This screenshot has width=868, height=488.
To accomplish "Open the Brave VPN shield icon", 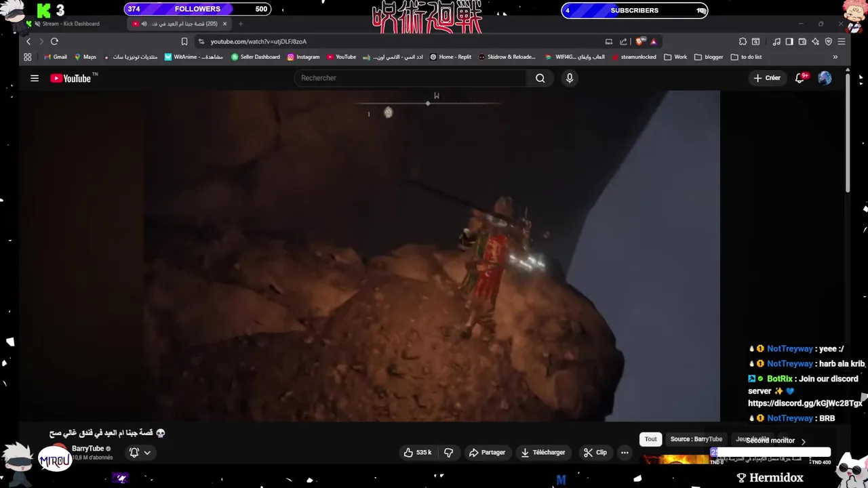I will (x=828, y=41).
